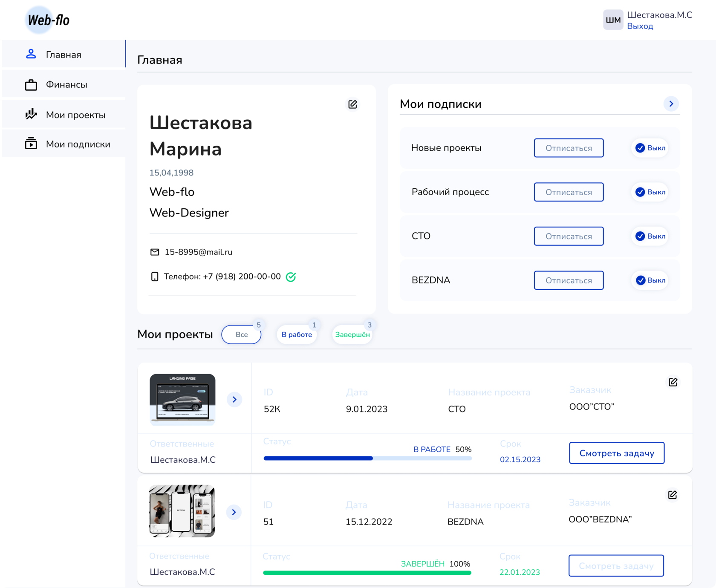Open the СТО landing page thumbnail
716x588 pixels.
[182, 399]
